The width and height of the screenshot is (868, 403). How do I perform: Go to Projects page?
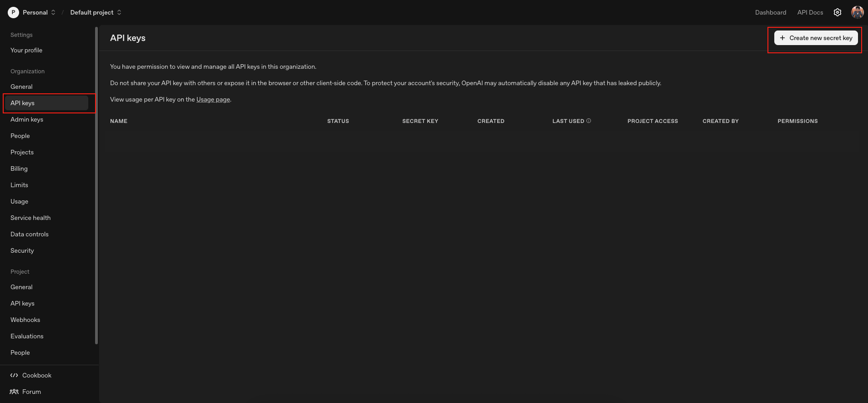[x=22, y=152]
